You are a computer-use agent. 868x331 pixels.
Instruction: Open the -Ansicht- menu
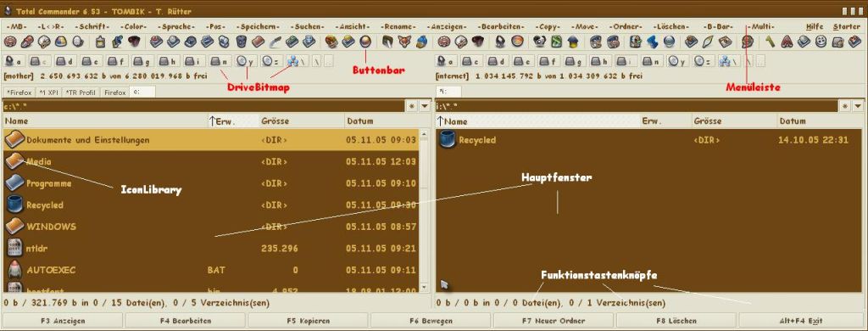tap(352, 26)
